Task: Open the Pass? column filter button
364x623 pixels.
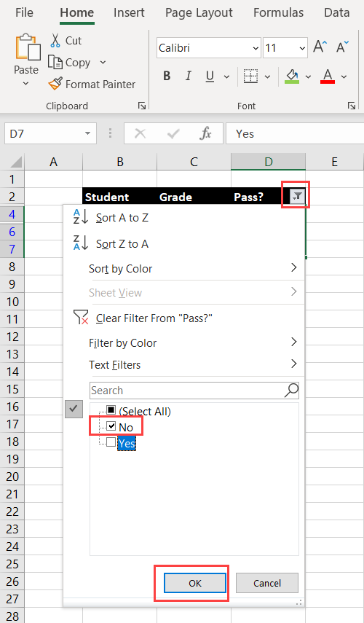Action: click(297, 196)
